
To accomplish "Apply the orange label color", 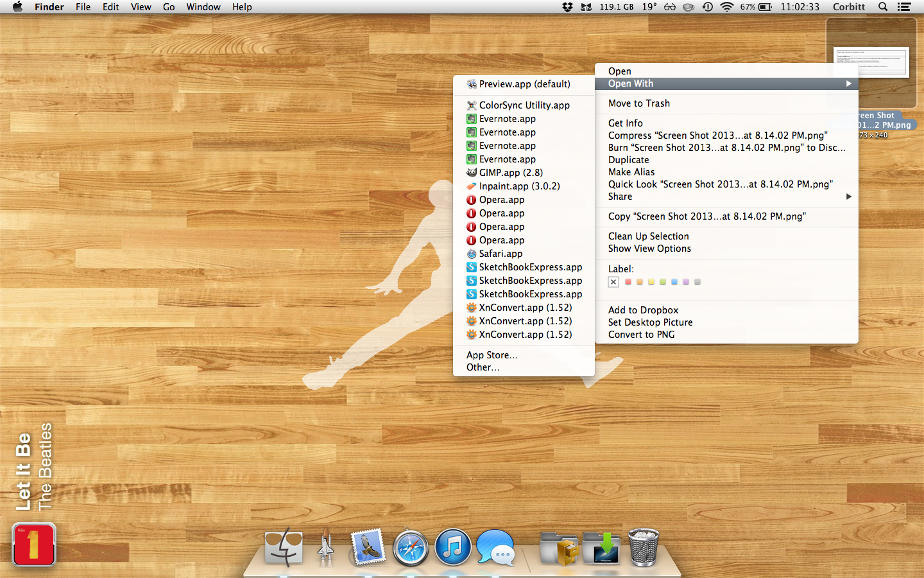I will point(640,282).
